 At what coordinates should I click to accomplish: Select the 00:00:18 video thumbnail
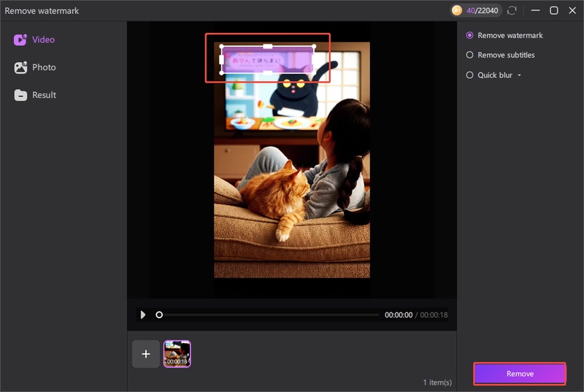tap(177, 354)
